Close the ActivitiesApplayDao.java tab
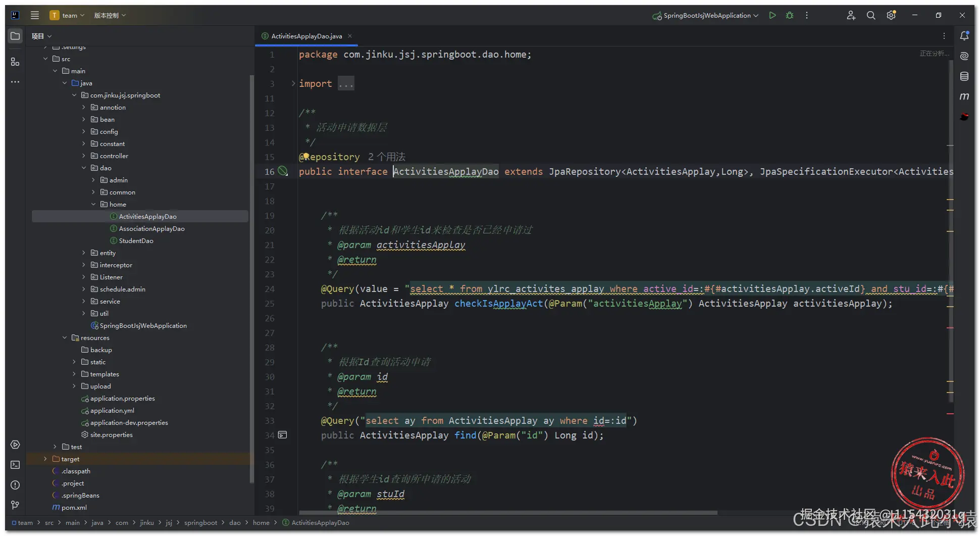Screen dimensions: 980x536 [x=349, y=36]
